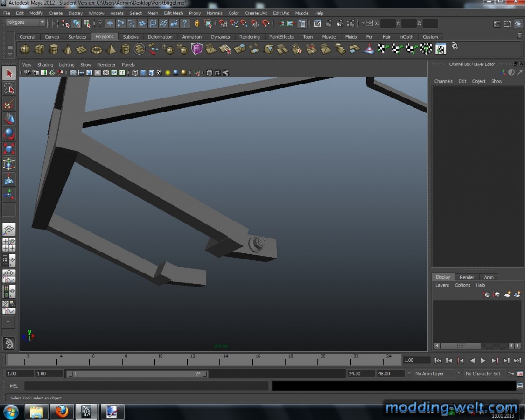Open the Edit Mesh menu
525x420 pixels.
click(174, 13)
